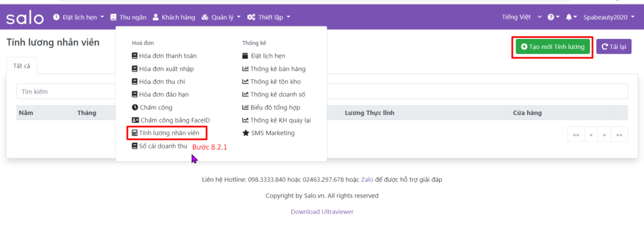Open the Đặt lịch hẹn dropdown menu
644x229 pixels.
coord(79,17)
